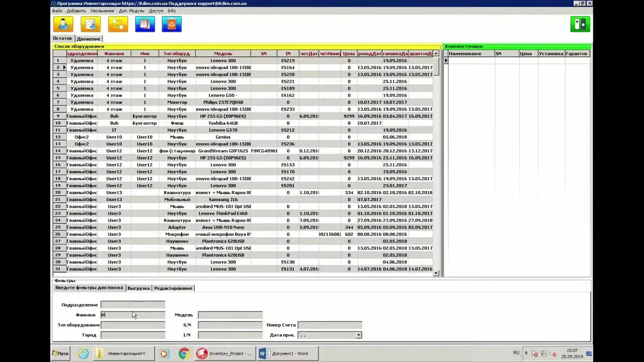
Task: Click the IT cell in row 11
Action: [114, 130]
